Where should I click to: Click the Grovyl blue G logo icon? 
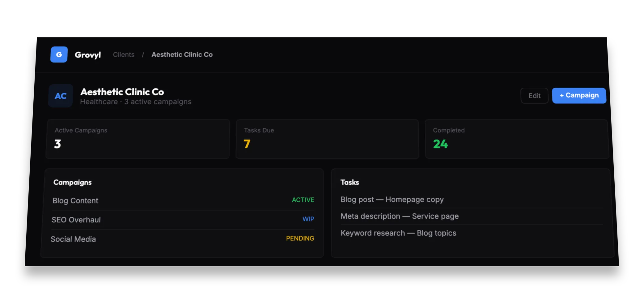point(59,55)
